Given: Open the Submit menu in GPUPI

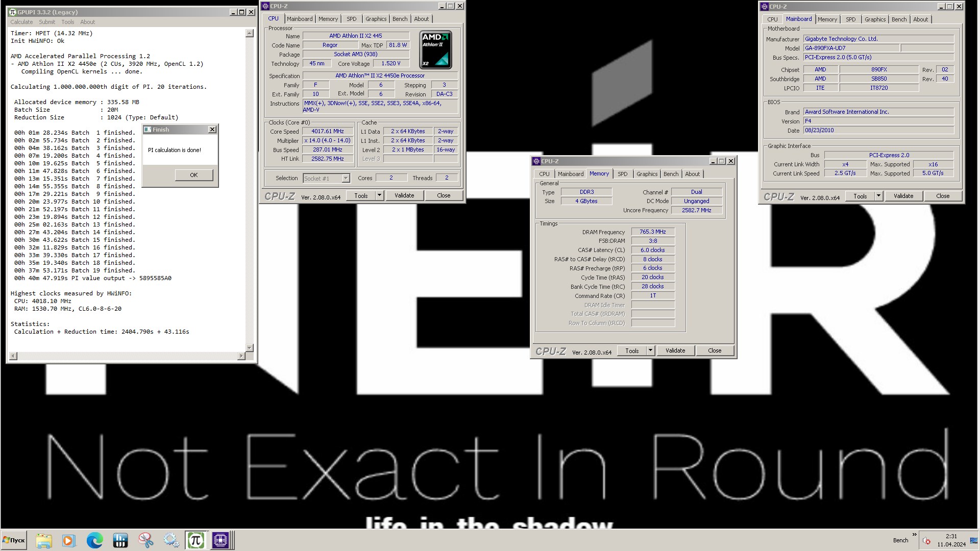Looking at the screenshot, I should click(x=47, y=22).
